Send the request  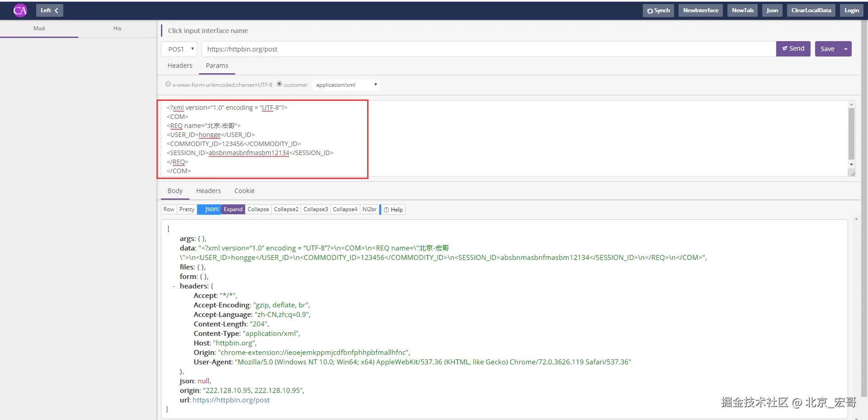[793, 48]
